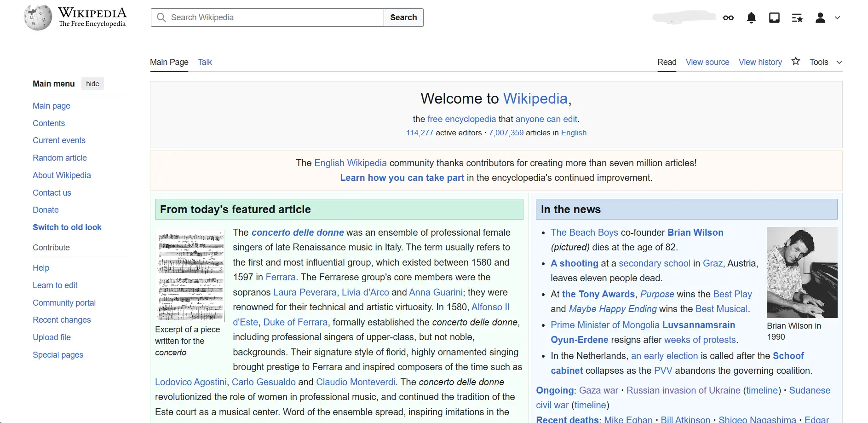
Task: Open Contents in sidebar
Action: 49,123
